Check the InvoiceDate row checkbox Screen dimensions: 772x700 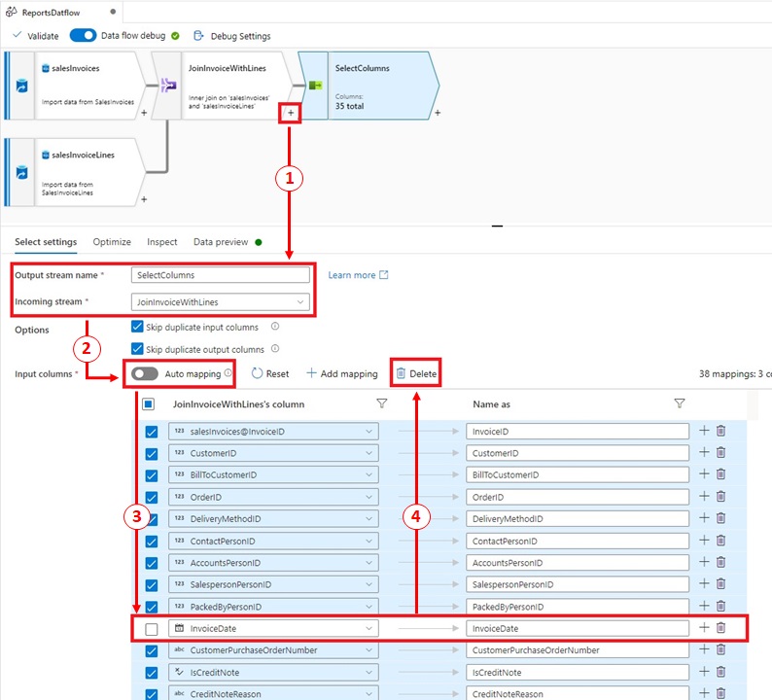point(152,629)
